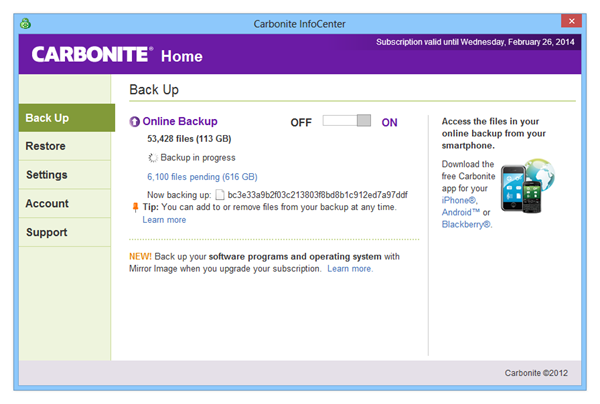Image resolution: width=600 pixels, height=404 pixels.
Task: Click the 53,428 files (113 GB) text
Action: point(189,139)
